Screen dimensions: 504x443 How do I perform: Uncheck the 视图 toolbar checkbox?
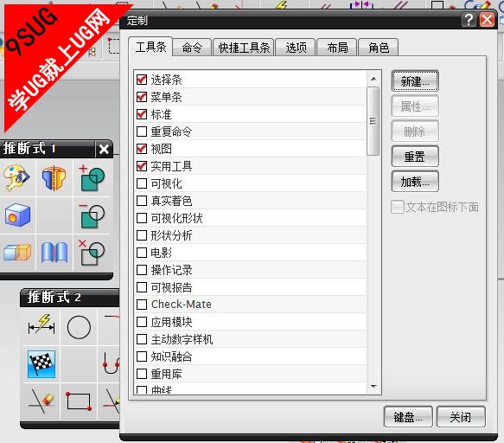click(142, 149)
